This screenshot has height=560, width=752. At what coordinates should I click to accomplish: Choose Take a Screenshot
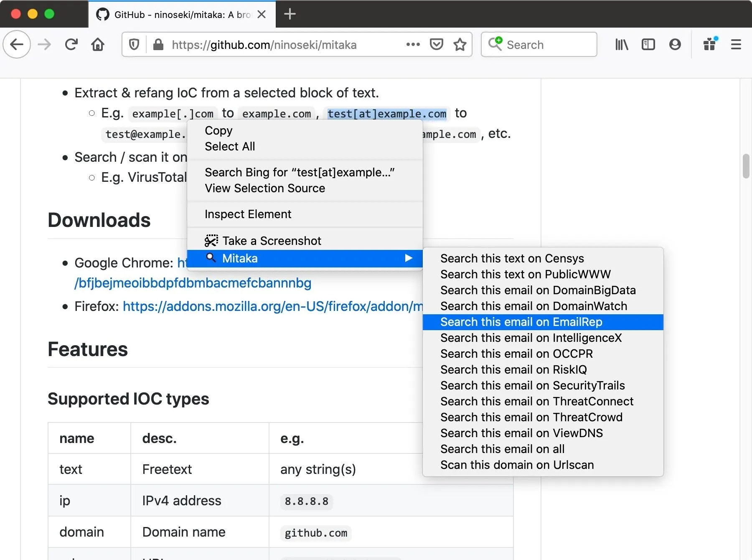click(x=305, y=241)
